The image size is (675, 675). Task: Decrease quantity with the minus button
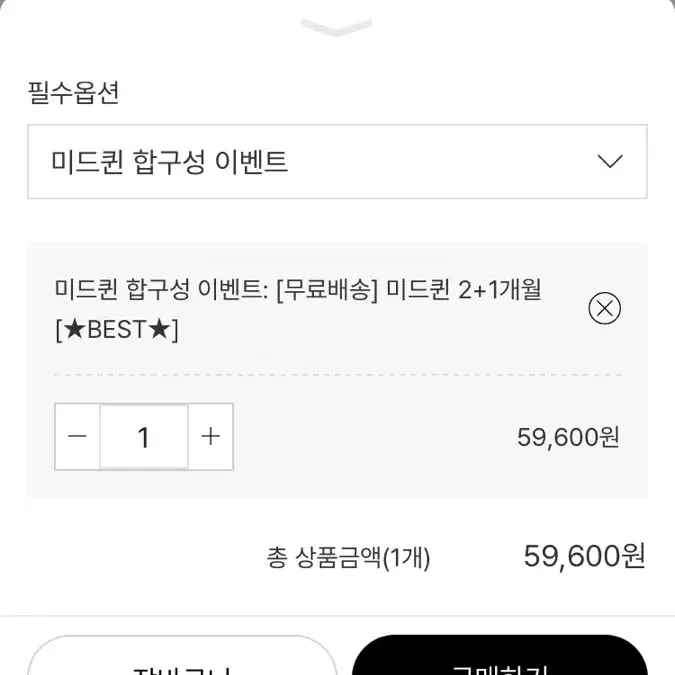77,437
